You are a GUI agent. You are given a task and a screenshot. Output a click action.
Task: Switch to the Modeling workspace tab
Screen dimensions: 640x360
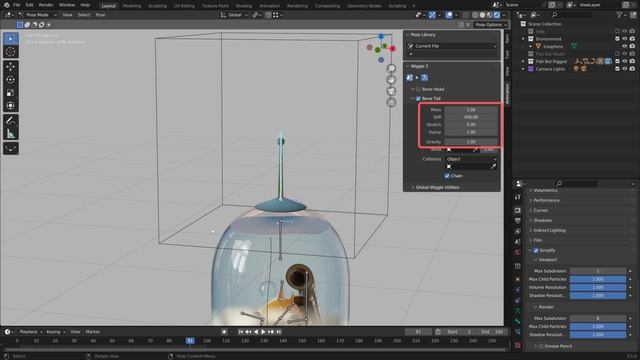pos(132,6)
